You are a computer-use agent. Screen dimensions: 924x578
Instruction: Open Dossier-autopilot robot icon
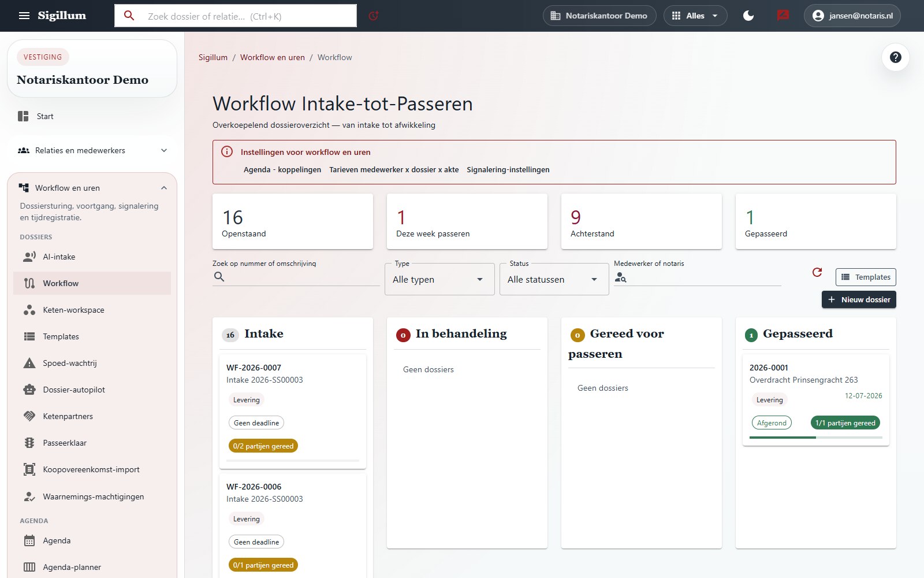coord(29,390)
